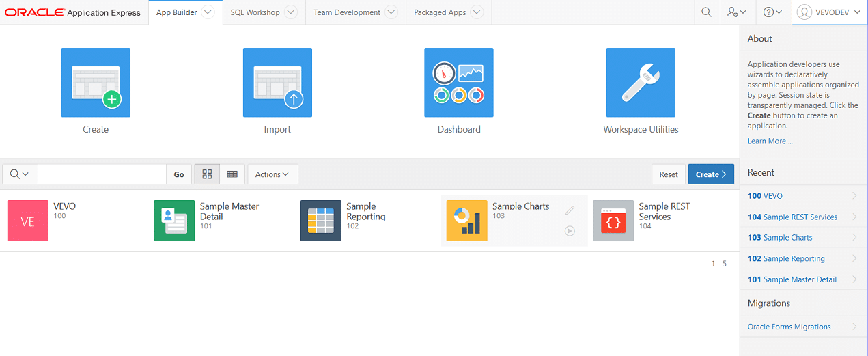868x356 pixels.
Task: Open the Import application icon
Action: (277, 82)
